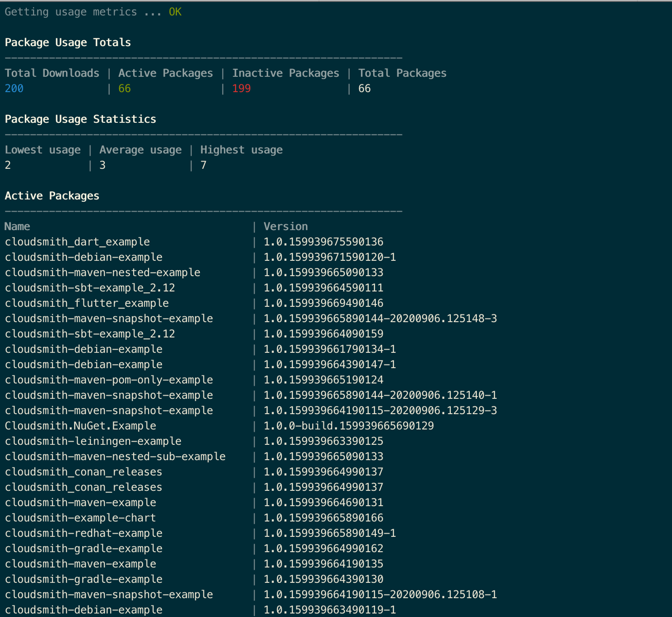Click the Average usage column header
The width and height of the screenshot is (672, 617).
point(140,150)
